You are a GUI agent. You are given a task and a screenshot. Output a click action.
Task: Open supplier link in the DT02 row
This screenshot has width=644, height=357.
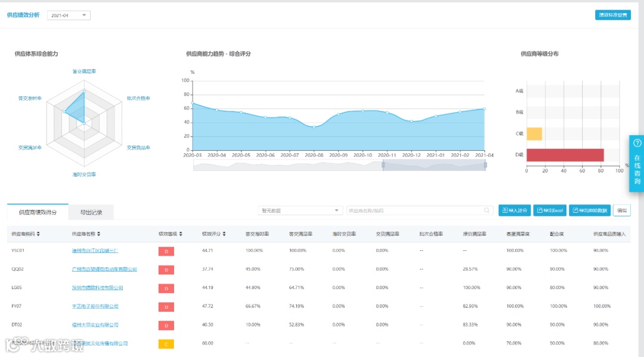(95, 325)
